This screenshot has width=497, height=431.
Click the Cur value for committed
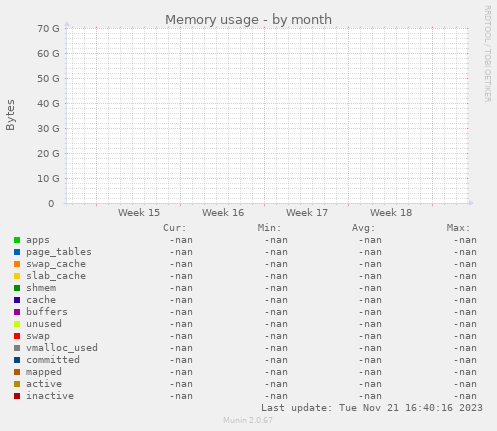181,360
